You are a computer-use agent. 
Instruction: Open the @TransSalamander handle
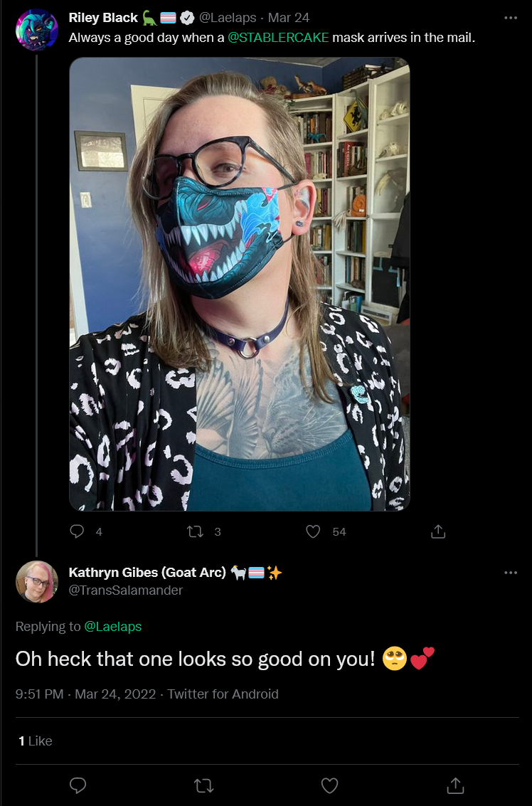pos(126,590)
